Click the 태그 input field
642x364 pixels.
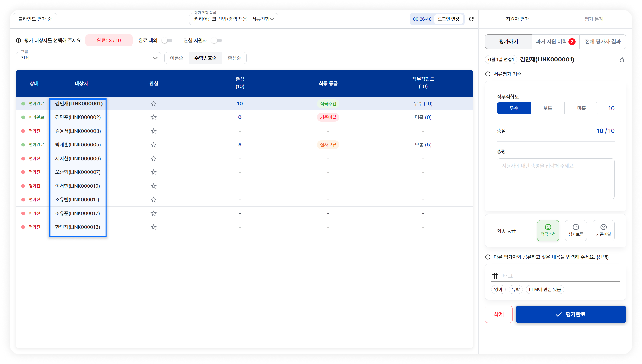click(561, 276)
